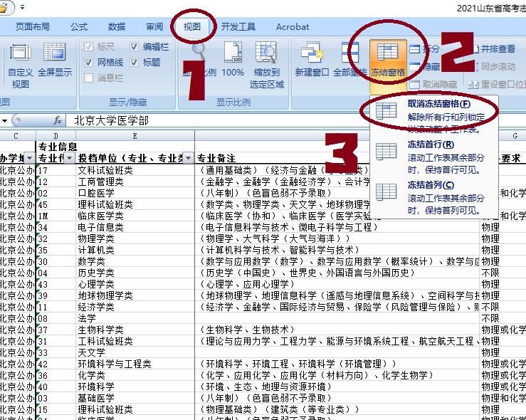Click cell 工商管理类
526x420 pixels.
[135, 182]
